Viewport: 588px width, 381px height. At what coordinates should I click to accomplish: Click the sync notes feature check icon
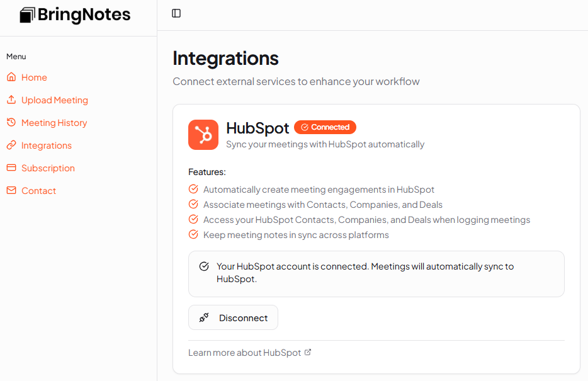pyautogui.click(x=193, y=234)
